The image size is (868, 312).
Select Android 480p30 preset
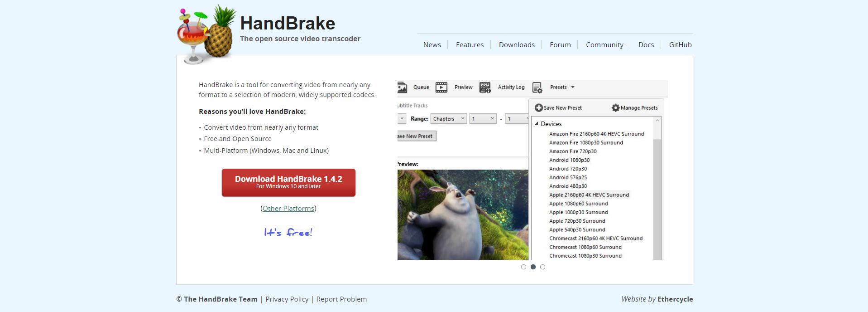[x=568, y=186]
